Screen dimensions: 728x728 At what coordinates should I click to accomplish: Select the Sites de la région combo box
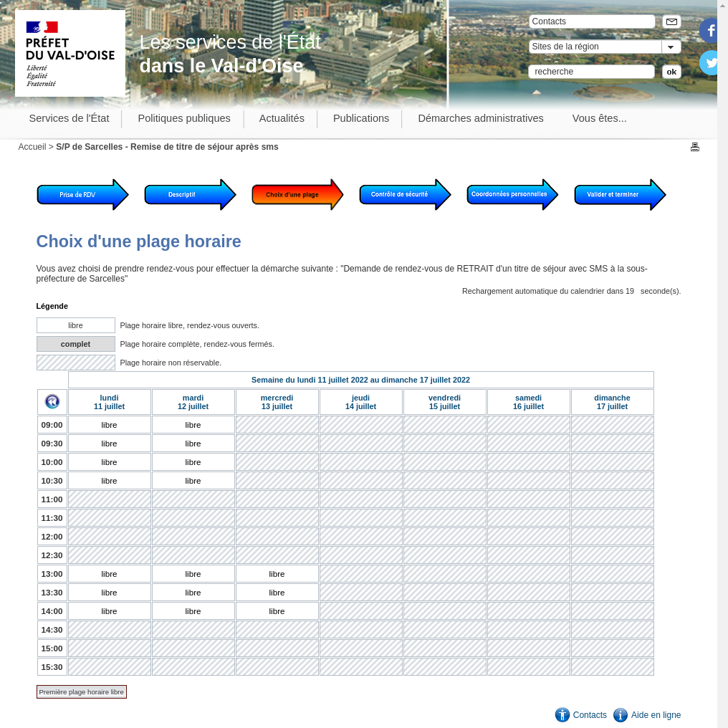pos(605,47)
